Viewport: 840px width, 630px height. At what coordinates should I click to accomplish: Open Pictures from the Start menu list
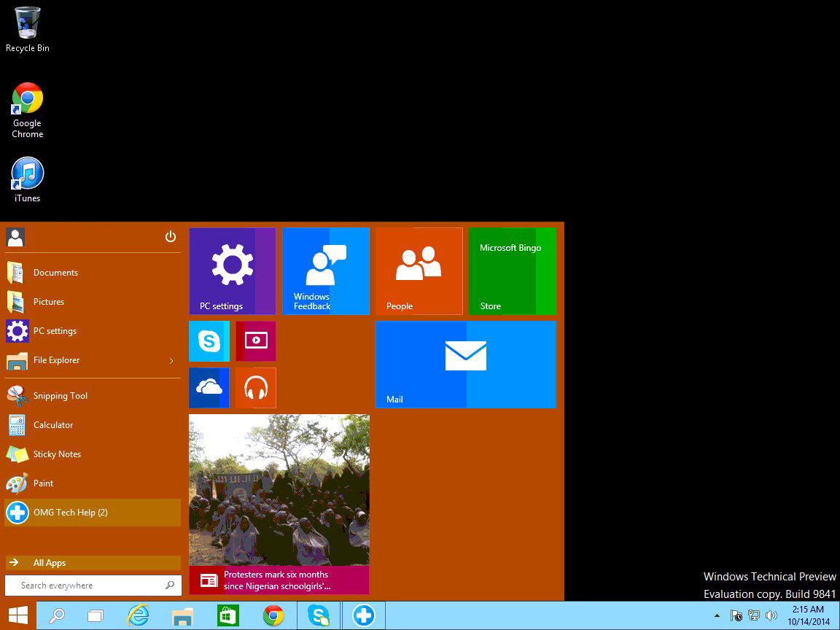[93, 302]
